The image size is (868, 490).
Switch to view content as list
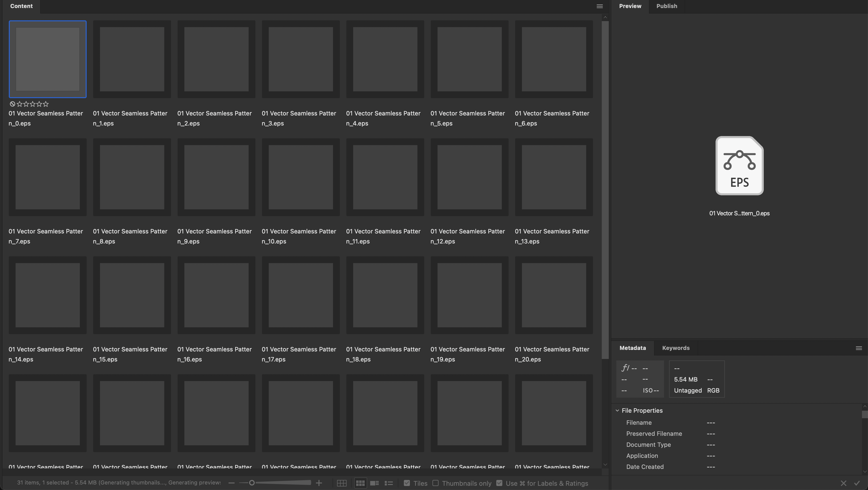coord(389,483)
